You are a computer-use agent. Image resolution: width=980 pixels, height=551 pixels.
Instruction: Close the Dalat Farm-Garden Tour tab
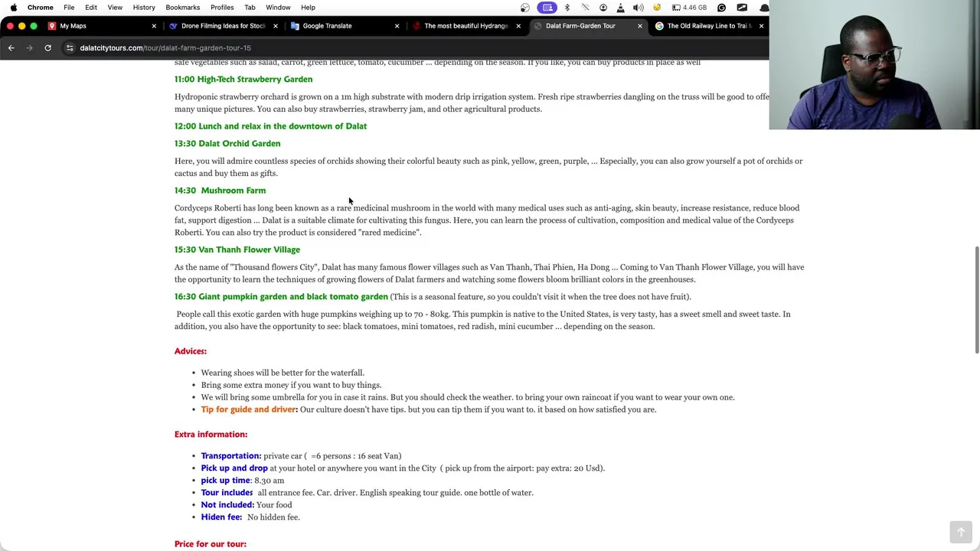click(x=640, y=26)
